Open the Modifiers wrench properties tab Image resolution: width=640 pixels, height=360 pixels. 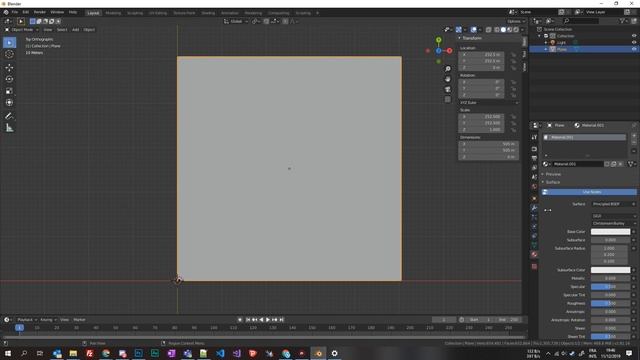(x=534, y=208)
